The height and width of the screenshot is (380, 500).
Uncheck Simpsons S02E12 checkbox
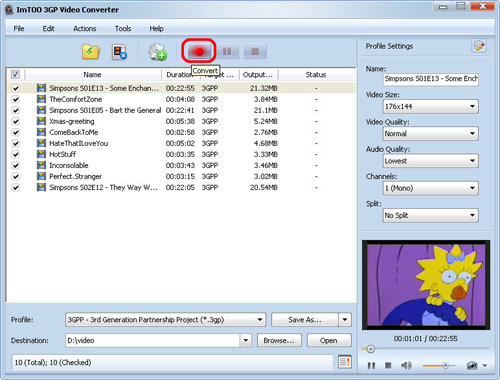click(x=15, y=187)
